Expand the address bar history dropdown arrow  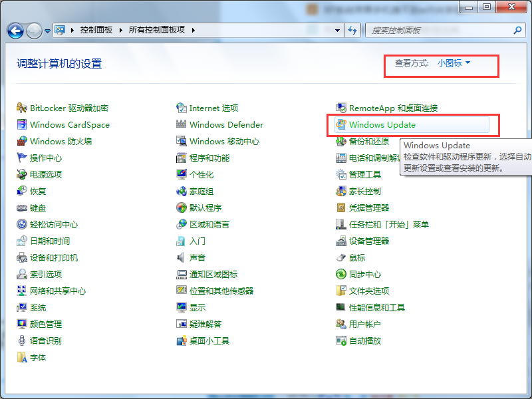pyautogui.click(x=337, y=30)
